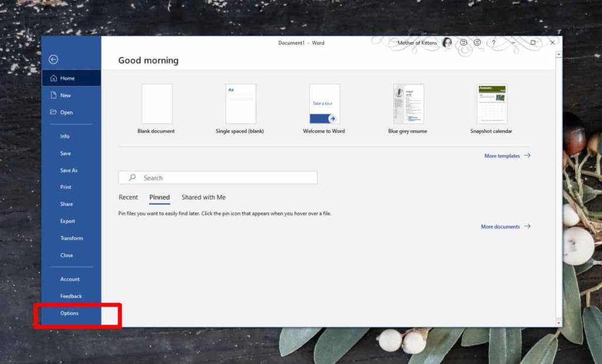The image size is (602, 364).
Task: Switch to the Recent tab
Action: [128, 197]
